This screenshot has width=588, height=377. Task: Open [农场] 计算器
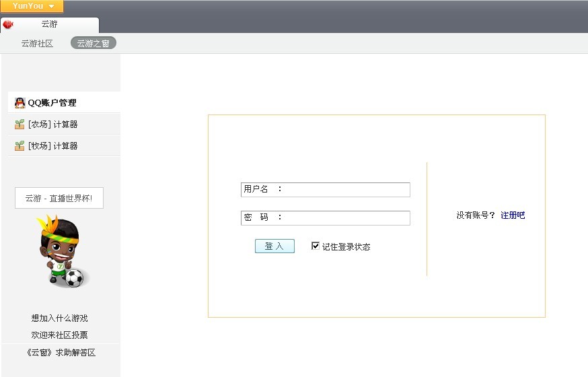tap(64, 124)
